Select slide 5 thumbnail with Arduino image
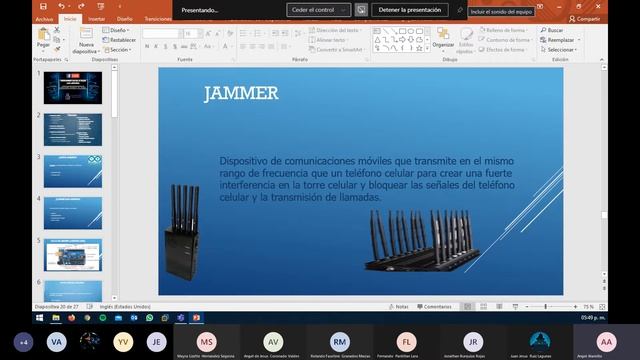Image resolution: width=640 pixels, height=360 pixels. click(x=73, y=255)
